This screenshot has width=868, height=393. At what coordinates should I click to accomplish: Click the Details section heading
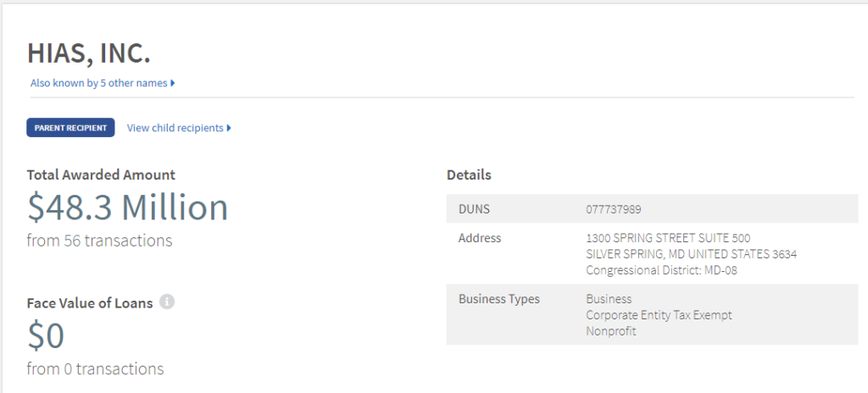(x=469, y=175)
